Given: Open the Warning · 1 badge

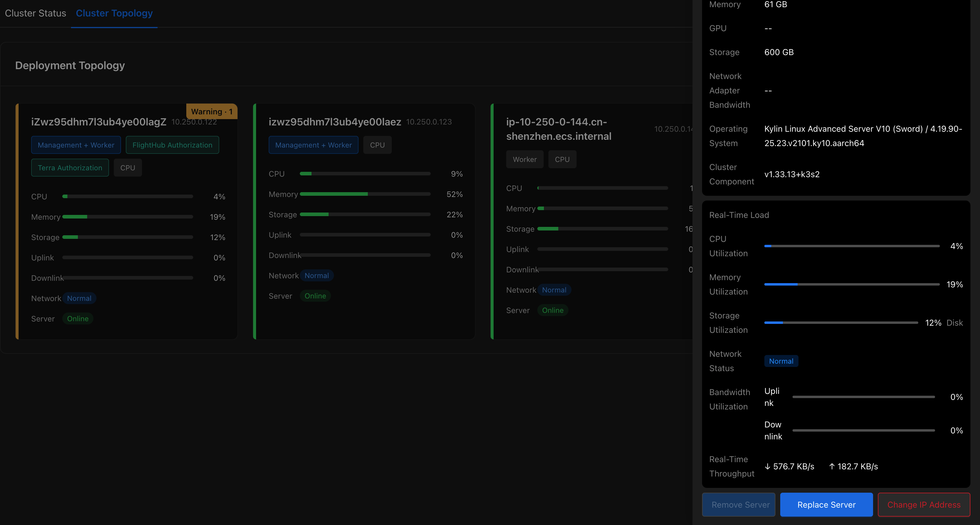Looking at the screenshot, I should pyautogui.click(x=211, y=111).
